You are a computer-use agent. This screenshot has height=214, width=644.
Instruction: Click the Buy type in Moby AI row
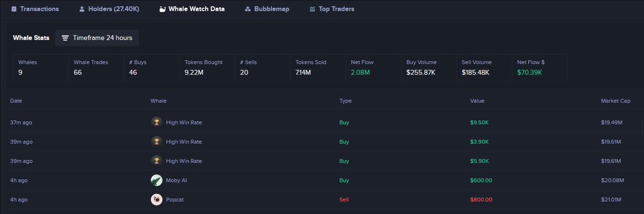(x=344, y=180)
